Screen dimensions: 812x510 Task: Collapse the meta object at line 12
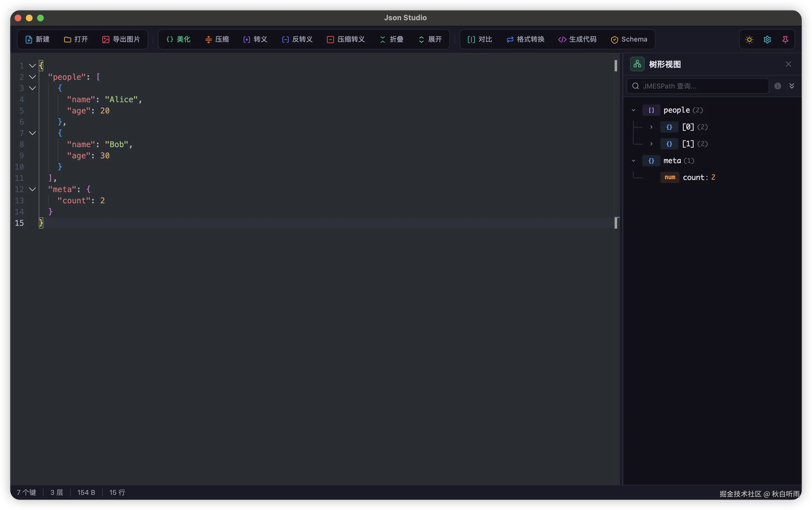[32, 189]
